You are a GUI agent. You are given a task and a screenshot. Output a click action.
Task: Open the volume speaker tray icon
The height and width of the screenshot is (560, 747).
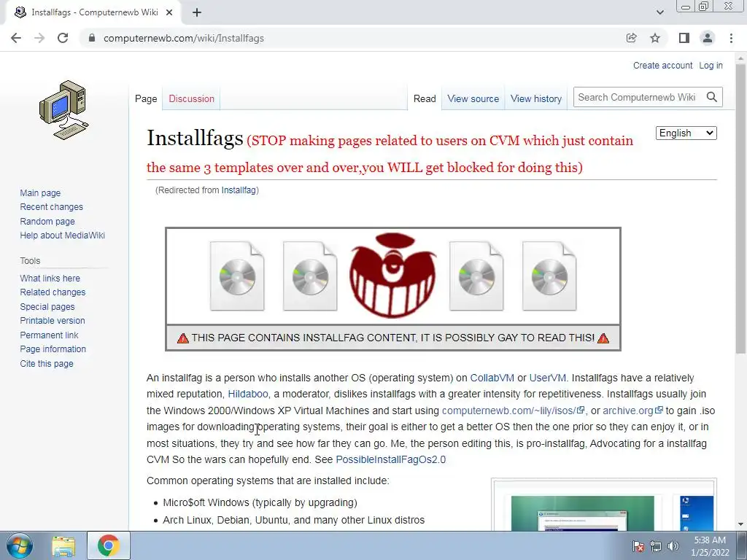(x=673, y=546)
